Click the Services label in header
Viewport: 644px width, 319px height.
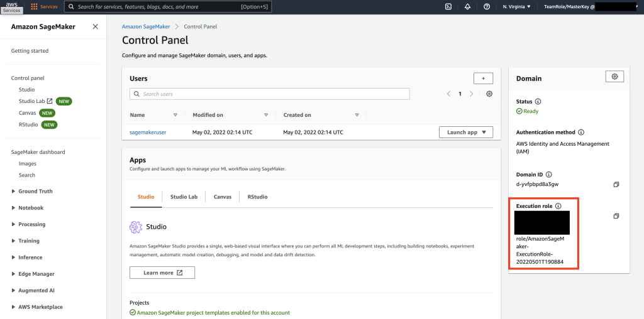click(49, 6)
